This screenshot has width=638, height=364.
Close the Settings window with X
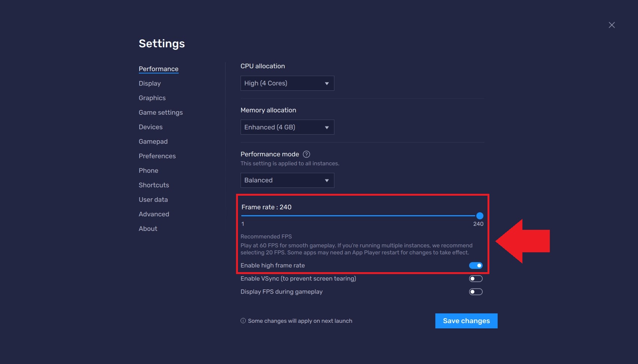(x=612, y=25)
